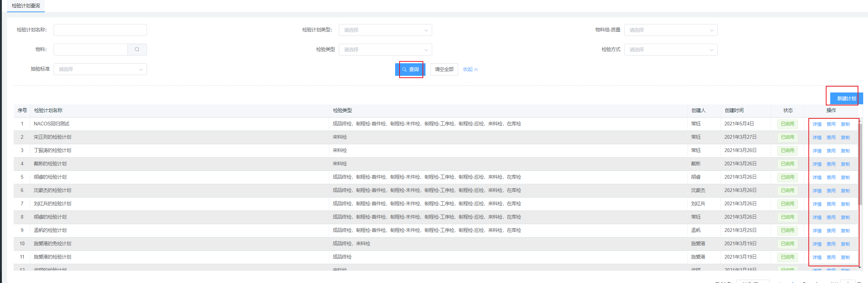Focus the 检验计划名称 input field
The width and height of the screenshot is (868, 283).
click(100, 30)
